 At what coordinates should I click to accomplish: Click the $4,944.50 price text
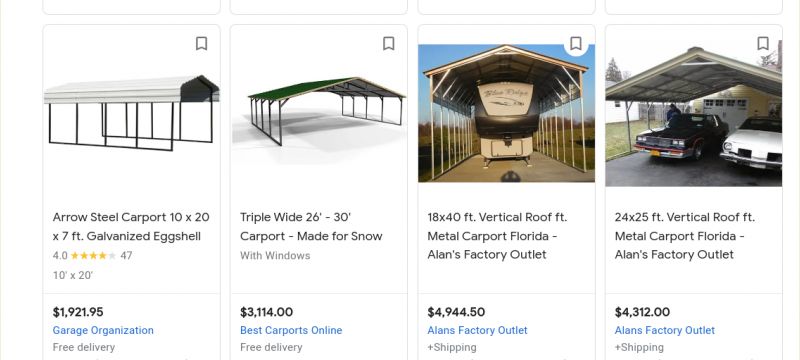point(456,312)
